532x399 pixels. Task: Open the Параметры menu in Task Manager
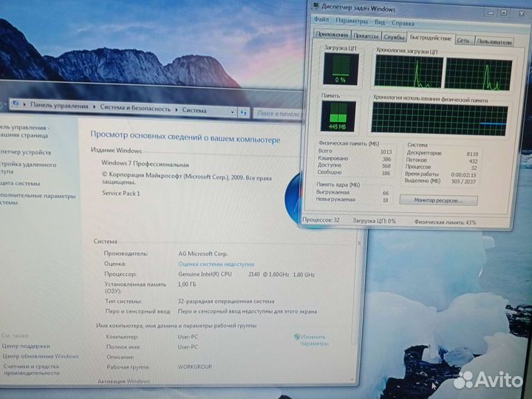tap(352, 21)
